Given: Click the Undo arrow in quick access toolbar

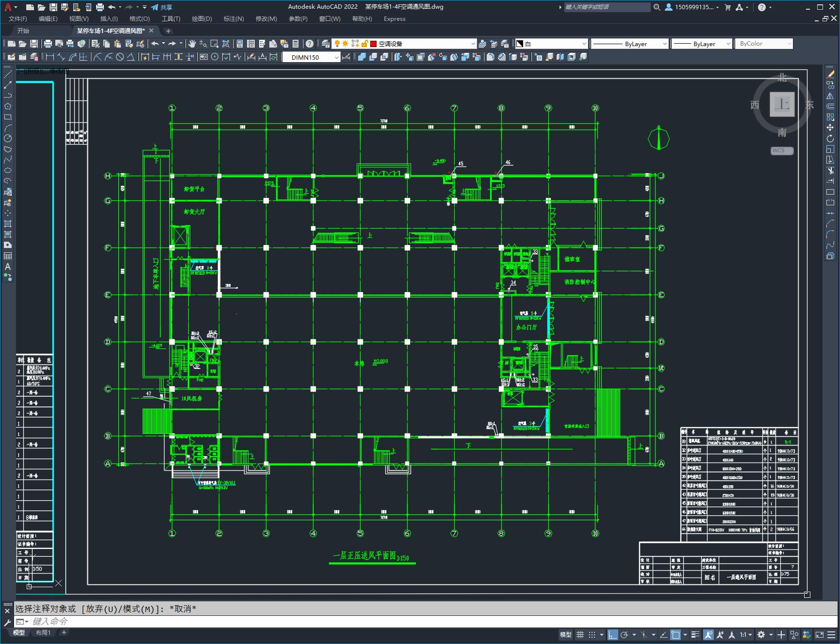Looking at the screenshot, I should coord(112,7).
